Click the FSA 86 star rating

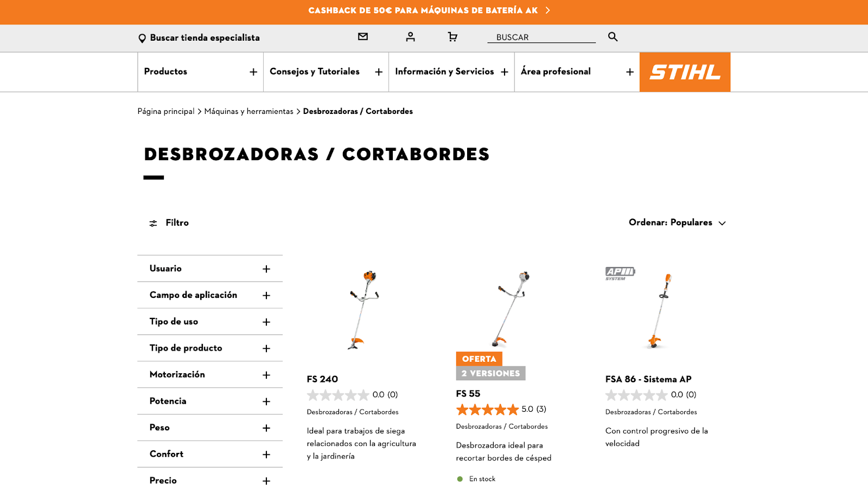(x=636, y=395)
